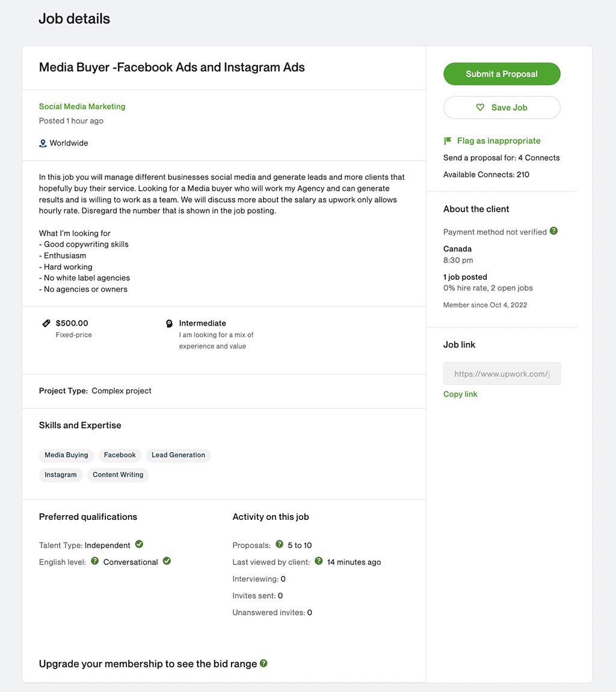Image resolution: width=616 pixels, height=692 pixels.
Task: Submit a Proposal for this job
Action: tap(502, 73)
